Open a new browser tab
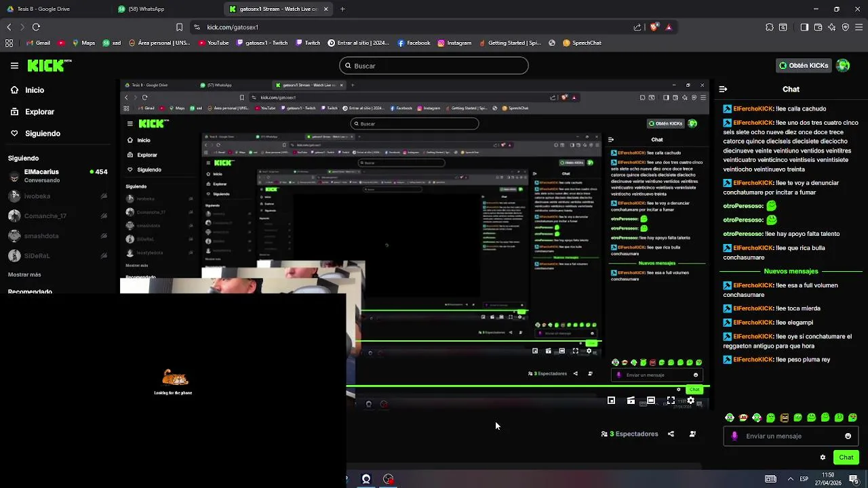The height and width of the screenshot is (488, 868). (342, 9)
